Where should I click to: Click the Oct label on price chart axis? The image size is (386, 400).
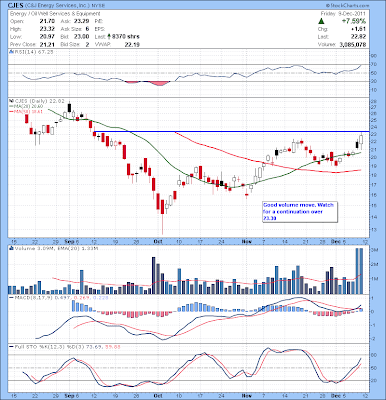click(x=158, y=241)
